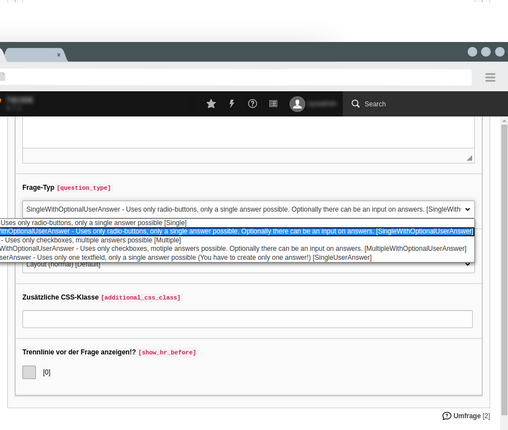Image resolution: width=508 pixels, height=430 pixels.
Task: Select the highlighted SingleWithOptionalUserAnswer option
Action: pyautogui.click(x=237, y=231)
